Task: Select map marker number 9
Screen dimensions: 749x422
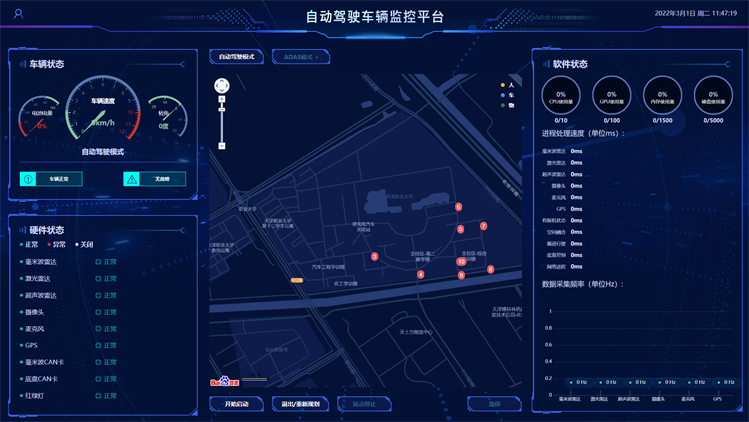Action: (461, 275)
